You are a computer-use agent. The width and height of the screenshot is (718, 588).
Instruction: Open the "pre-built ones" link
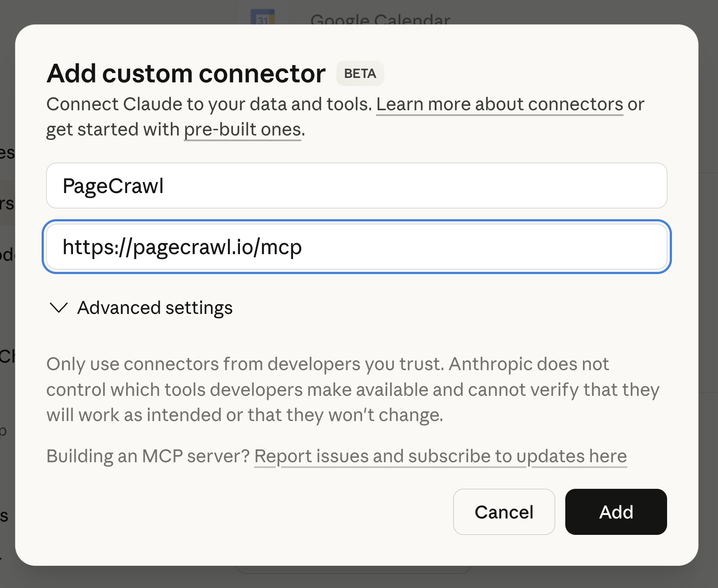242,129
